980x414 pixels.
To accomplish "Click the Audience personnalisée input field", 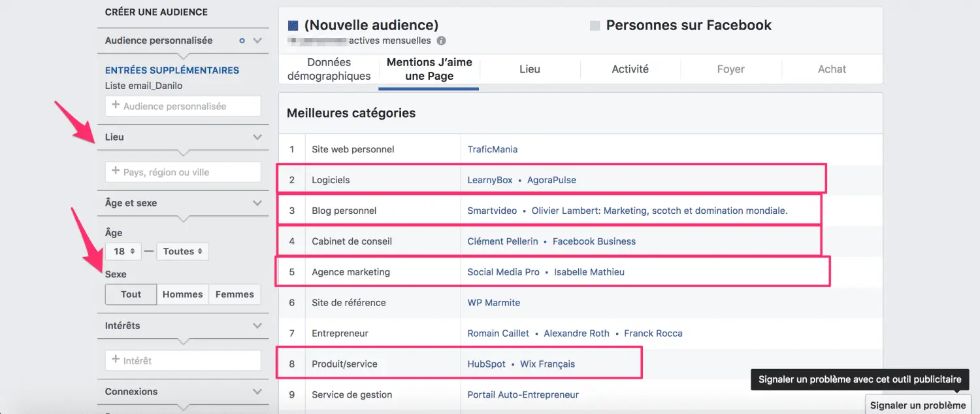I will (183, 106).
